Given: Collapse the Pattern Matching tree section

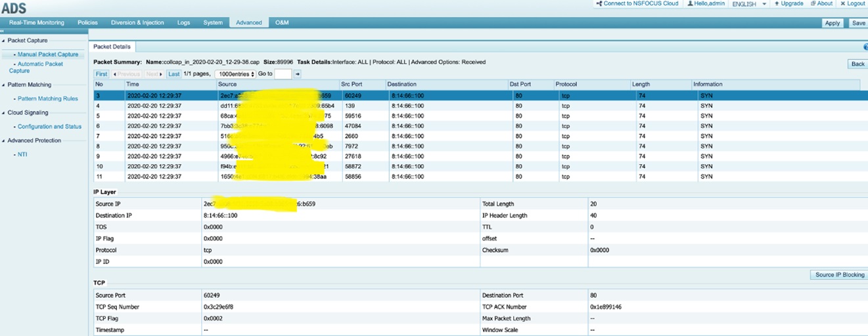Looking at the screenshot, I should [x=3, y=85].
